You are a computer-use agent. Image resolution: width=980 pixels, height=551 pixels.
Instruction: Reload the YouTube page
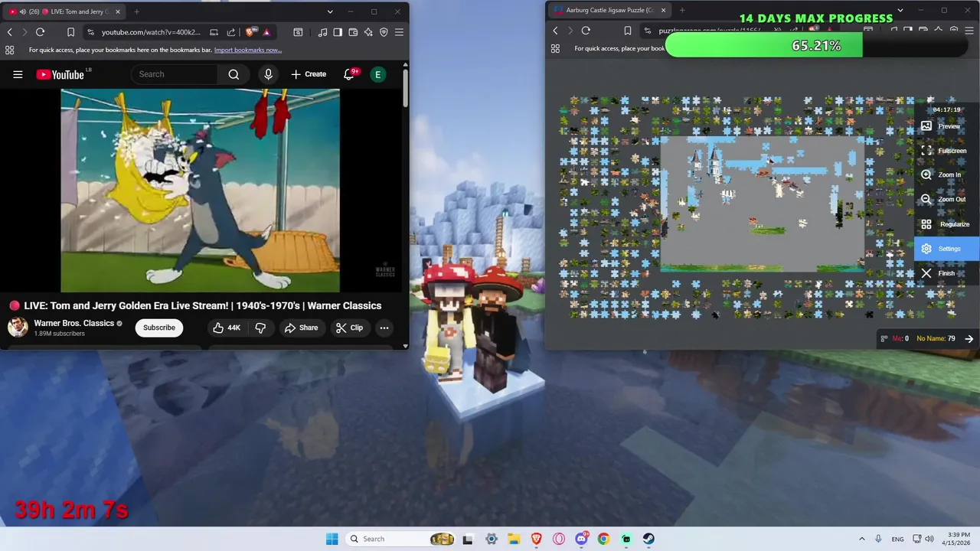[40, 32]
